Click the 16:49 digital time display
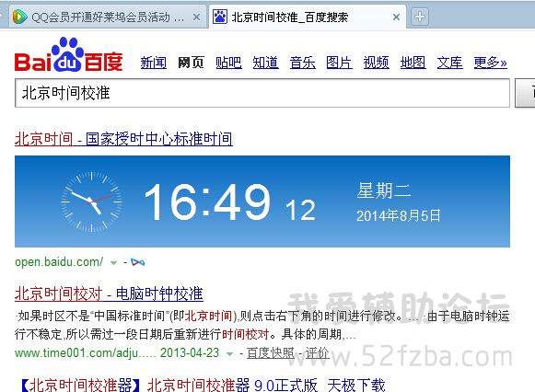The width and height of the screenshot is (535, 392). pyautogui.click(x=207, y=202)
